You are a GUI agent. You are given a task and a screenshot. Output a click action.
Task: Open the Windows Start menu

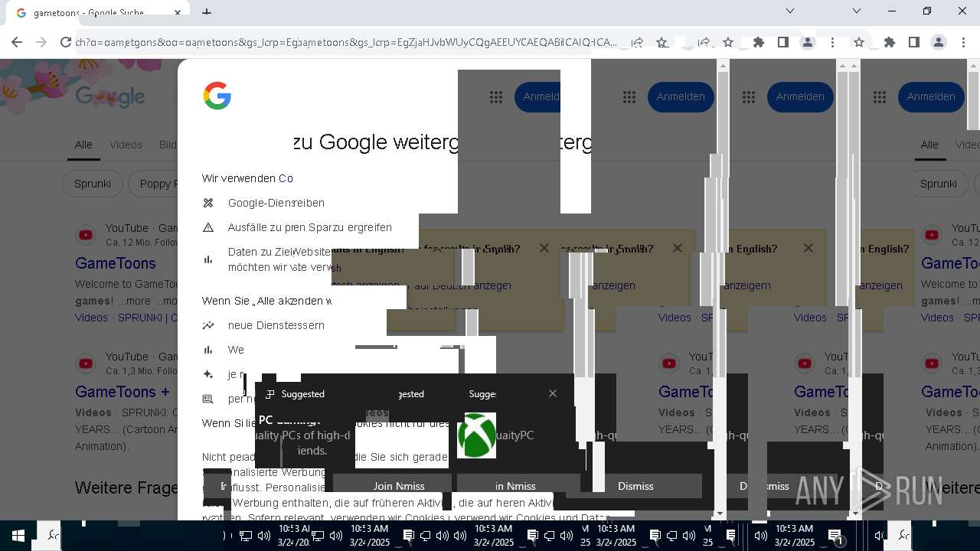point(18,536)
